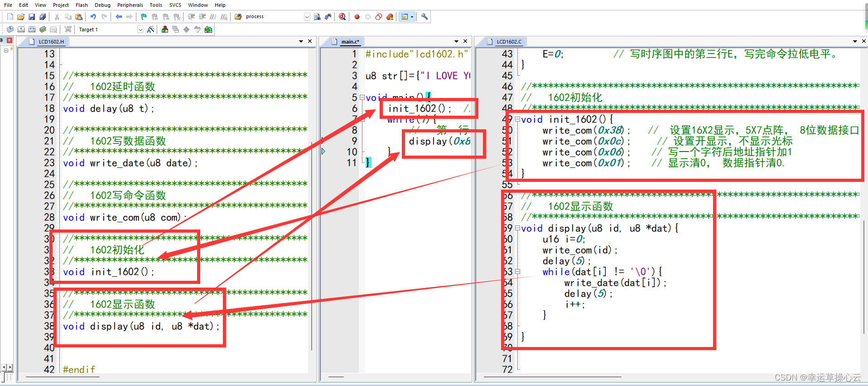The image size is (868, 386).
Task: Collapse the while(dat[i]) loop fold
Action: pos(517,272)
